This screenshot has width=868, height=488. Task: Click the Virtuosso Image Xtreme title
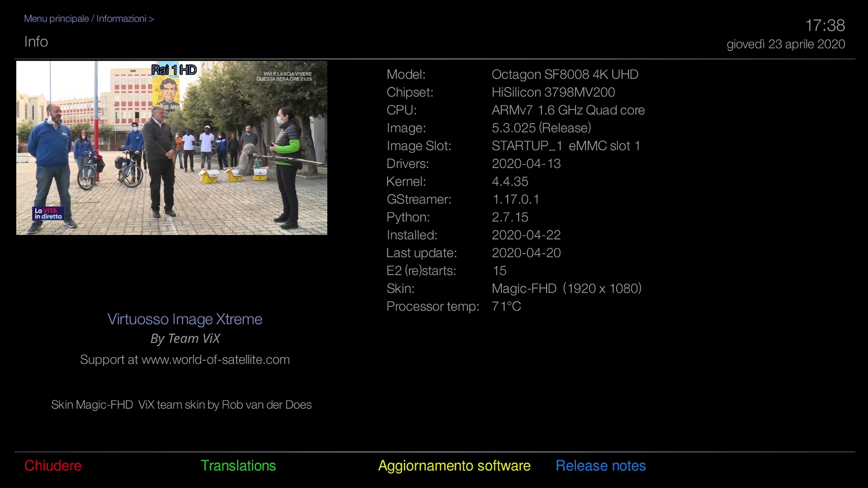pos(185,319)
